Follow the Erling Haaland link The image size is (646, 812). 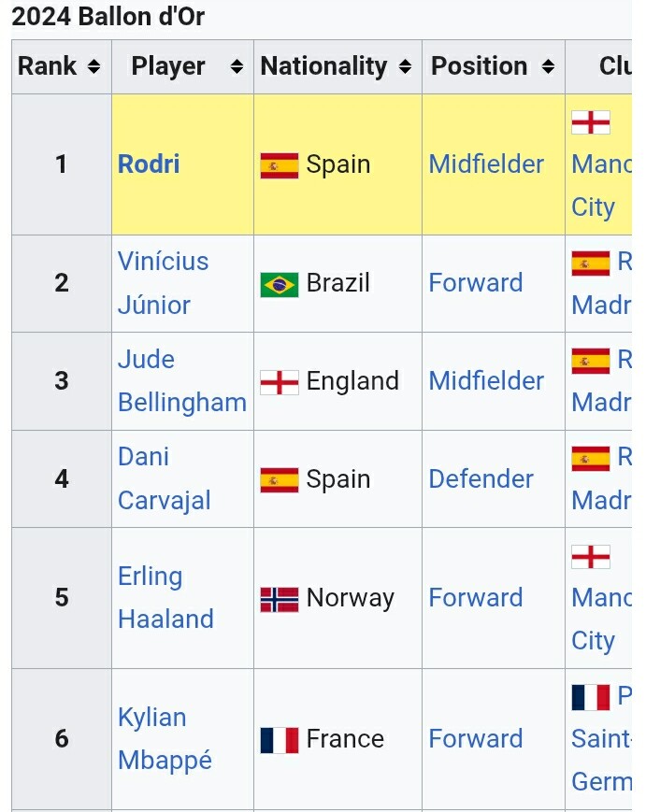[x=165, y=619]
